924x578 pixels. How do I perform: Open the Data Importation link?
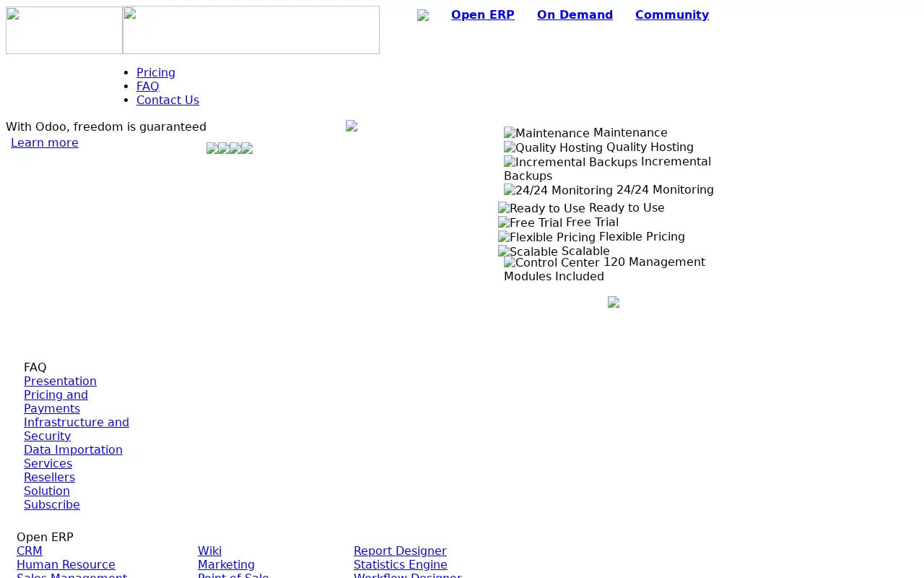pos(73,449)
